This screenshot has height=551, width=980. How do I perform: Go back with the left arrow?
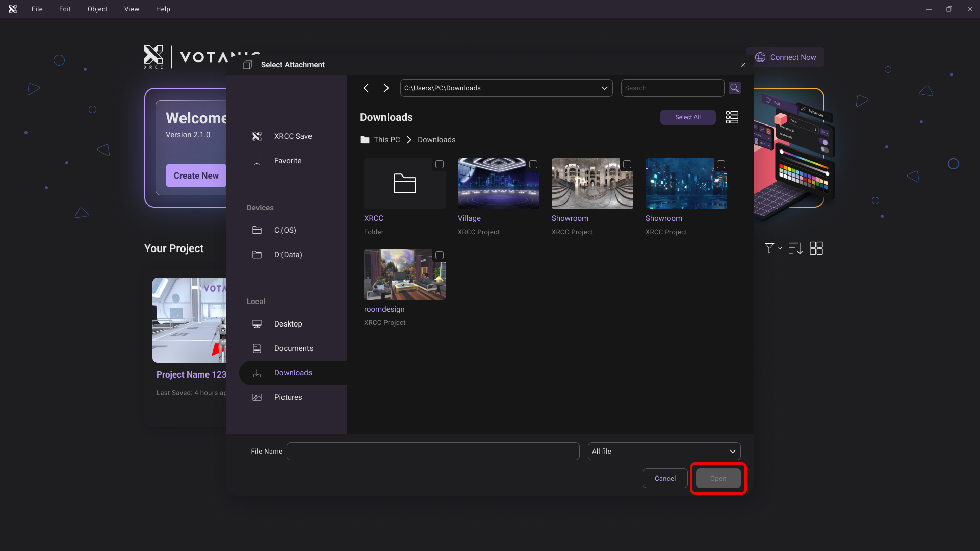coord(366,88)
